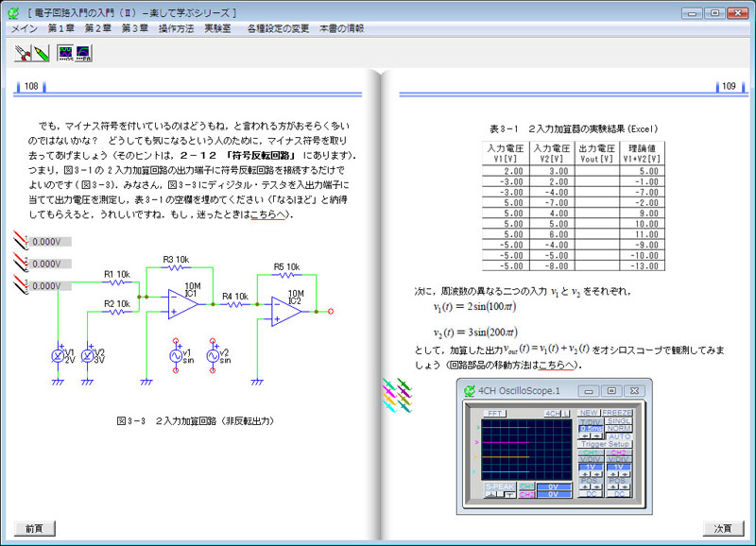Open the oscilloscope instrument toolbar icon
Image resolution: width=756 pixels, height=546 pixels.
pos(65,53)
